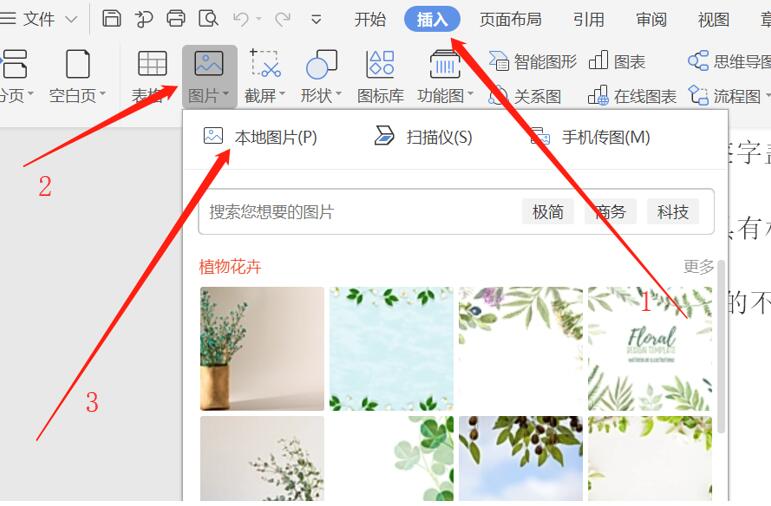
Task: Select the 科技 search tag
Action: pyautogui.click(x=673, y=212)
